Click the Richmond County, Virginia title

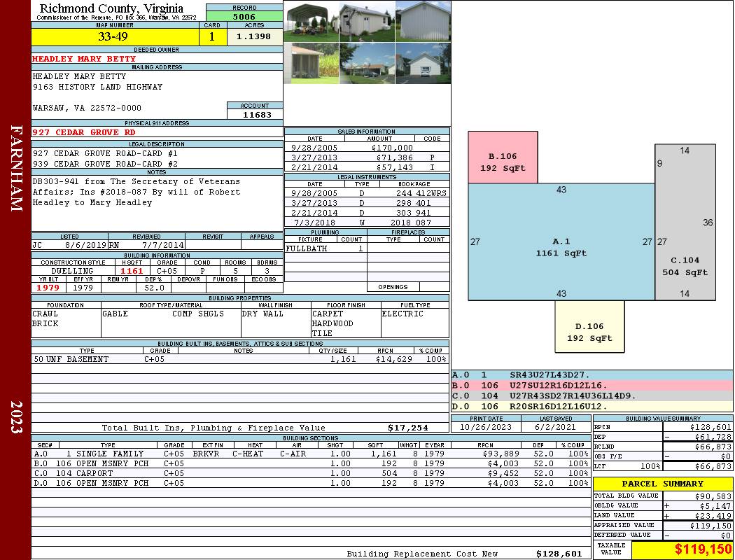click(x=111, y=8)
